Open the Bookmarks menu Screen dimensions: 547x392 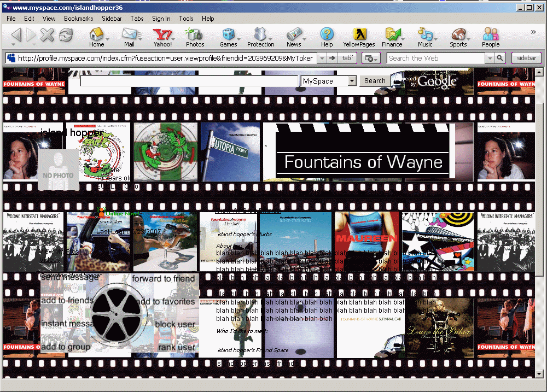78,19
